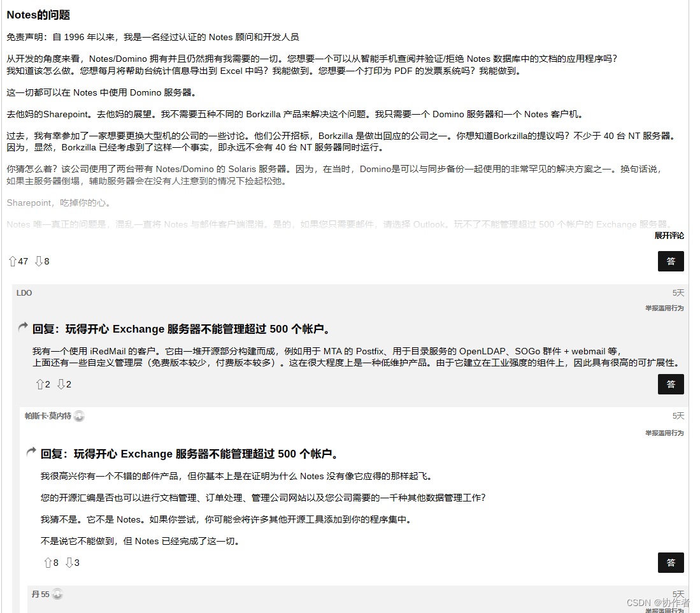Click the badge icon next to 帕斯卡·莫内特
700x613 pixels.
[x=79, y=416]
